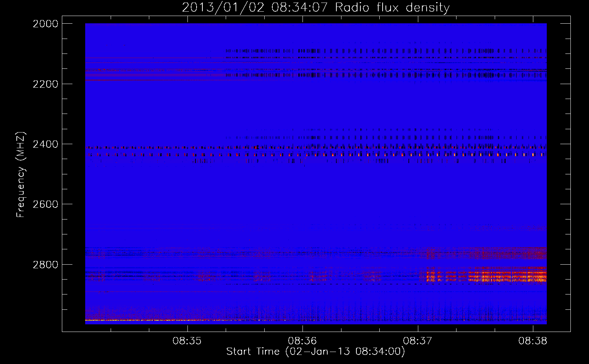Select the 08:36 time tick label
Viewport: 589px width, 364px height.
pyautogui.click(x=303, y=341)
